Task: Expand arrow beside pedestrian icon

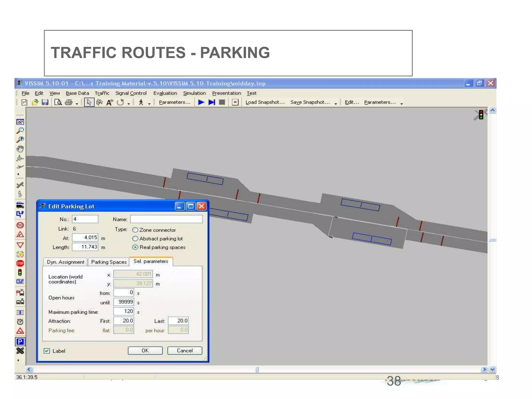Action: point(149,104)
